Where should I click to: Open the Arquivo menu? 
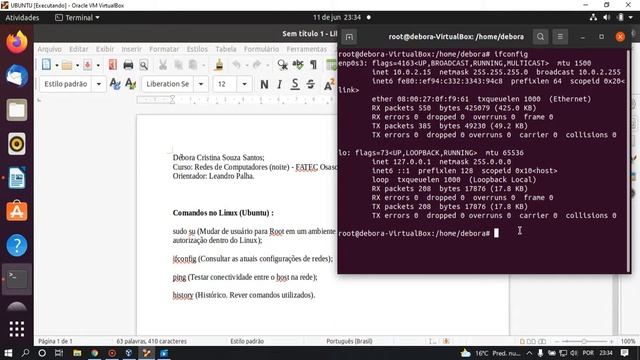tap(49, 49)
